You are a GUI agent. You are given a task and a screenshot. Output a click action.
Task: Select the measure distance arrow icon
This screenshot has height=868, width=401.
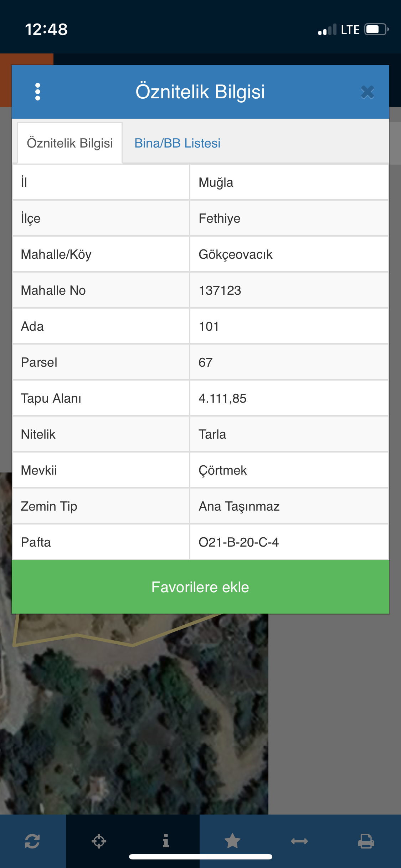(x=299, y=841)
